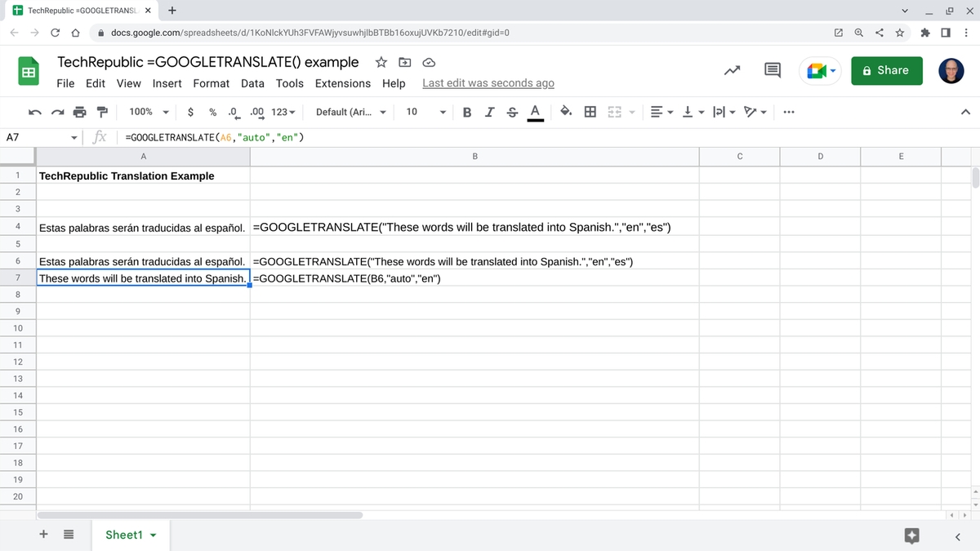The width and height of the screenshot is (980, 551).
Task: Click the Last edit history link
Action: click(x=488, y=82)
